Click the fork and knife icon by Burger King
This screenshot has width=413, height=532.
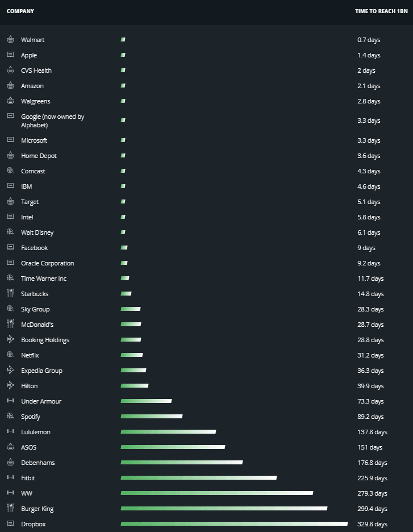(10, 509)
